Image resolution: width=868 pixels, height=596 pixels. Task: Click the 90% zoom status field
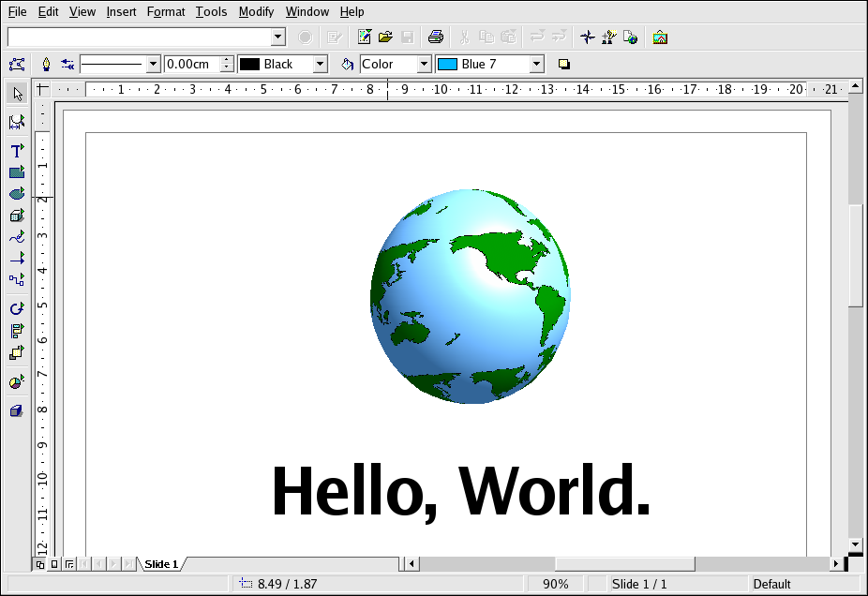click(555, 584)
